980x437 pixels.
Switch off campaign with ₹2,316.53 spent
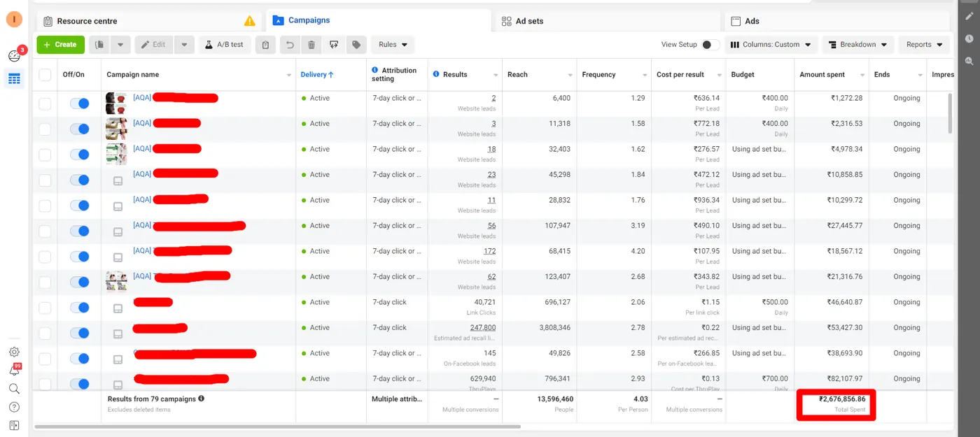point(80,129)
